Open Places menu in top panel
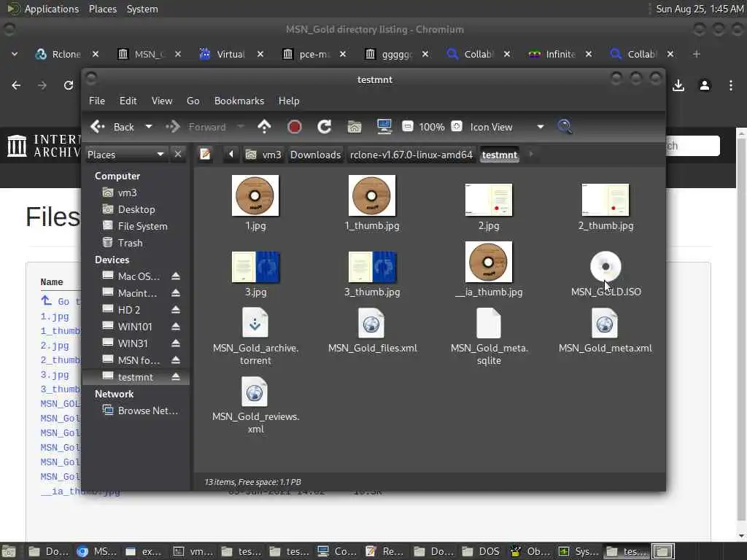Screen dimensions: 747x560 (x=103, y=9)
